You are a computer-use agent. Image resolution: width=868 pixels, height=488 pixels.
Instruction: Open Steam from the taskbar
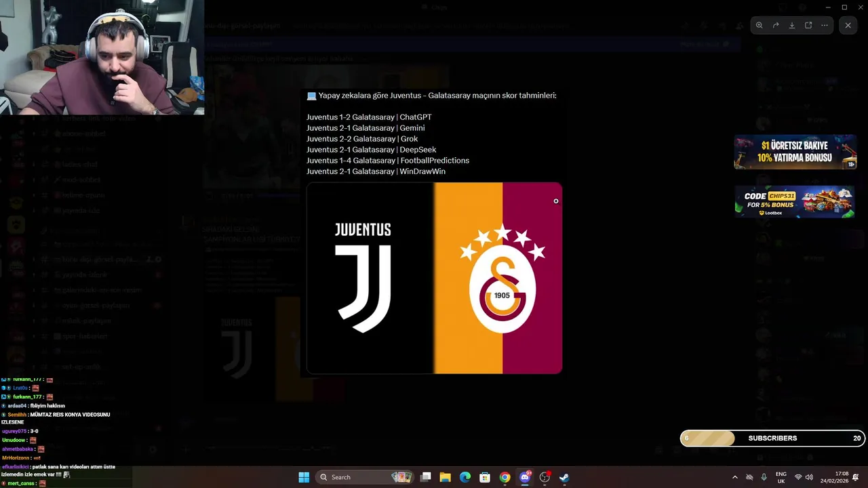tap(564, 477)
